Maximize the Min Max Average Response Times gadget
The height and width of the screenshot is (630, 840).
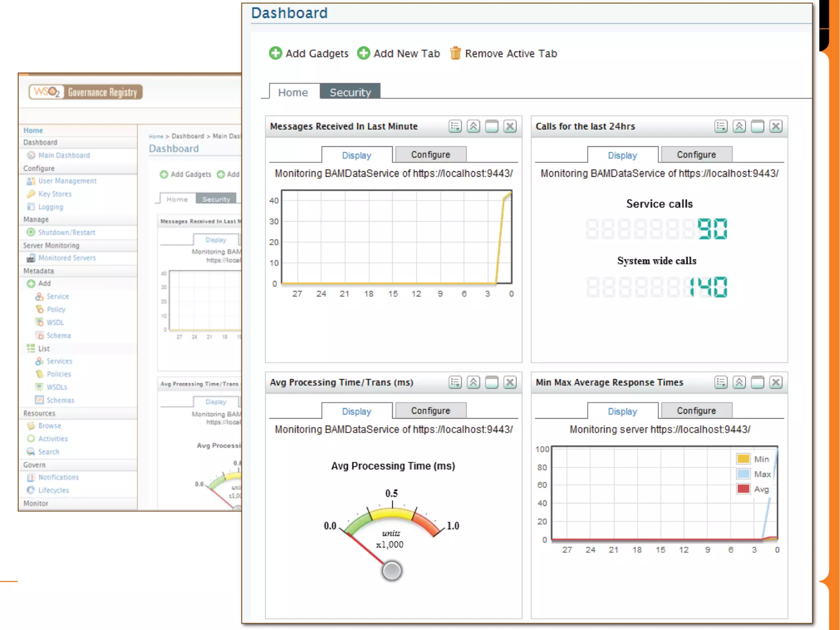point(757,382)
